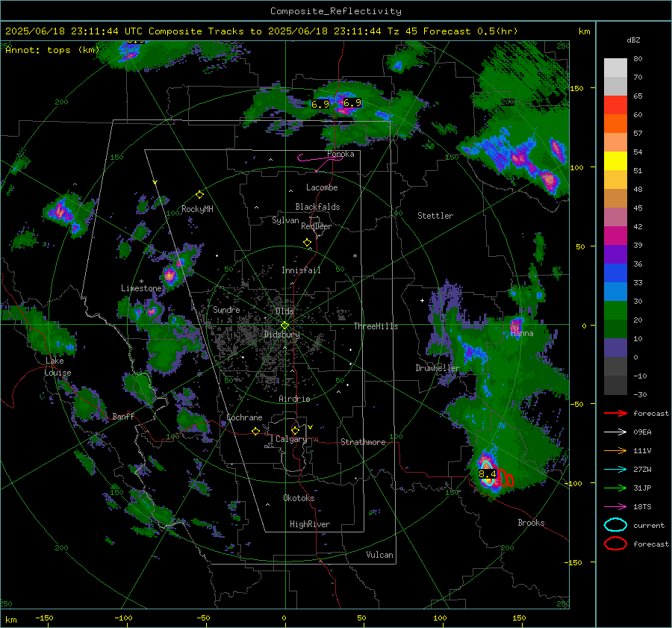Click the Sundre city label
This screenshot has height=628, width=672.
[x=226, y=310]
